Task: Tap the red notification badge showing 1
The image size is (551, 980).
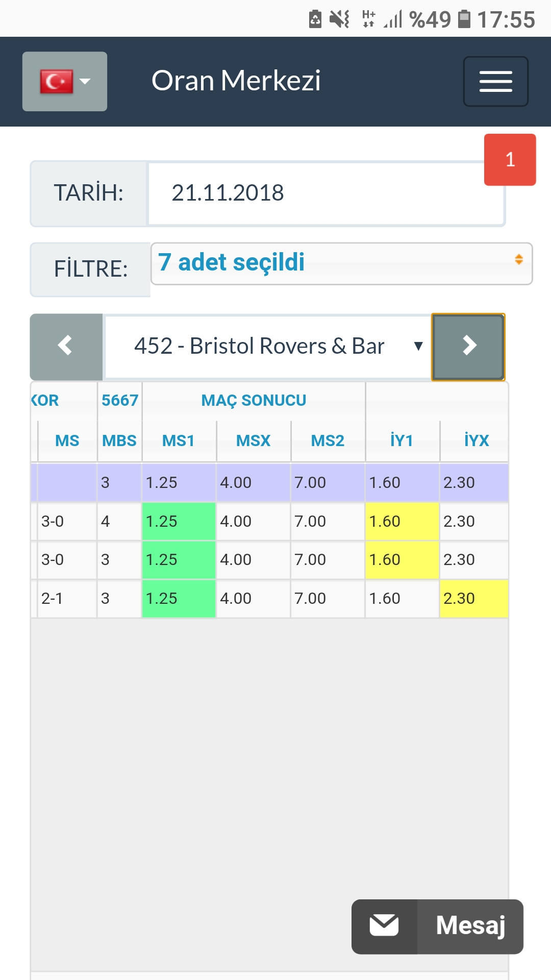Action: [510, 160]
